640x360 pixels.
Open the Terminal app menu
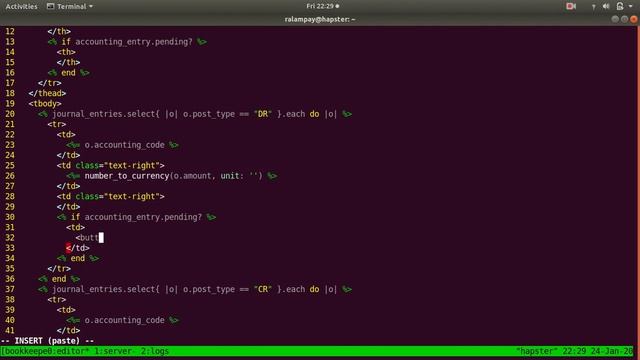coord(70,6)
